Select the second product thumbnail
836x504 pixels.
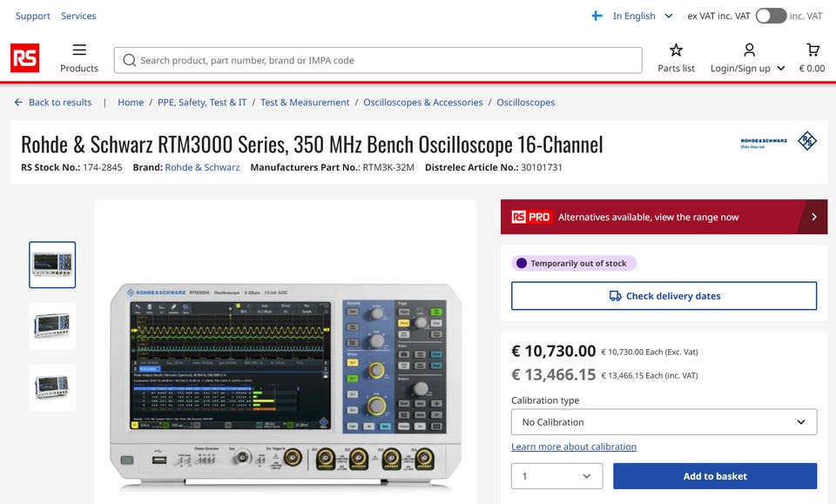pos(52,326)
